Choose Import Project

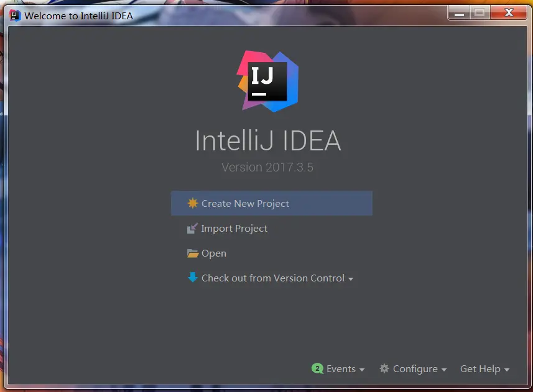[x=234, y=229]
